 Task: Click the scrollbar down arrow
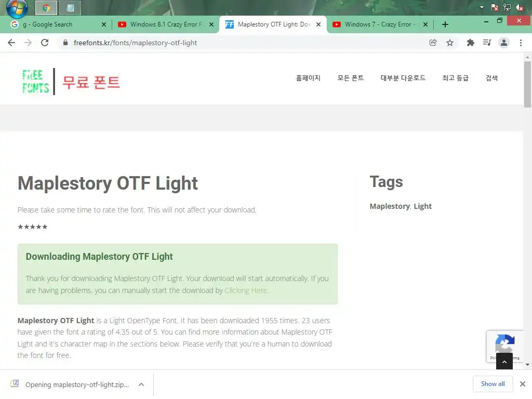pos(527,365)
